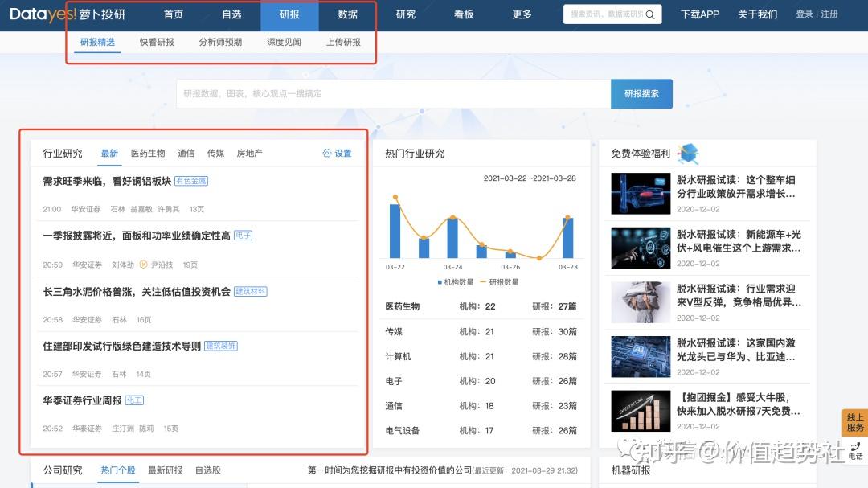Open report 需求旺季来临，看好铜铝板块
The image size is (868, 488).
(x=107, y=181)
